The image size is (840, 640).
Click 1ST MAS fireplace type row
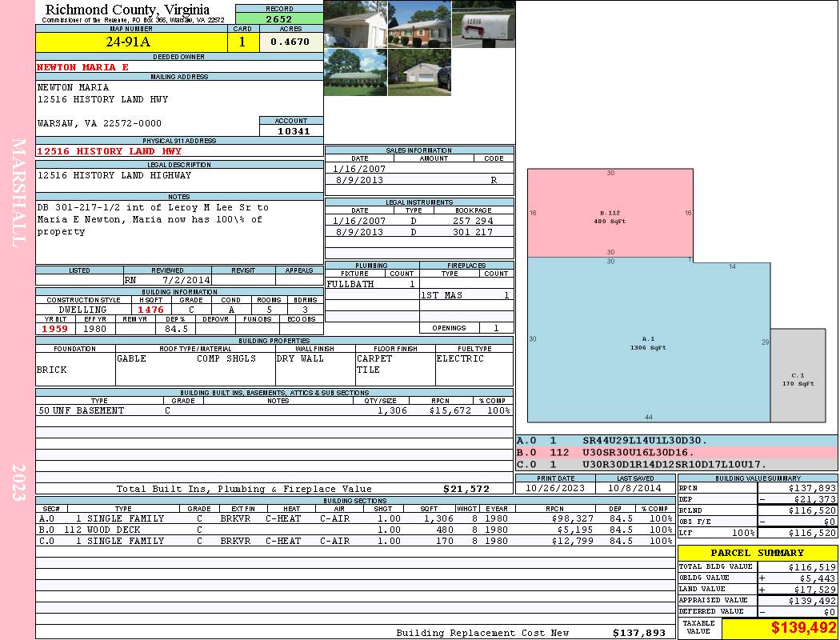point(466,295)
